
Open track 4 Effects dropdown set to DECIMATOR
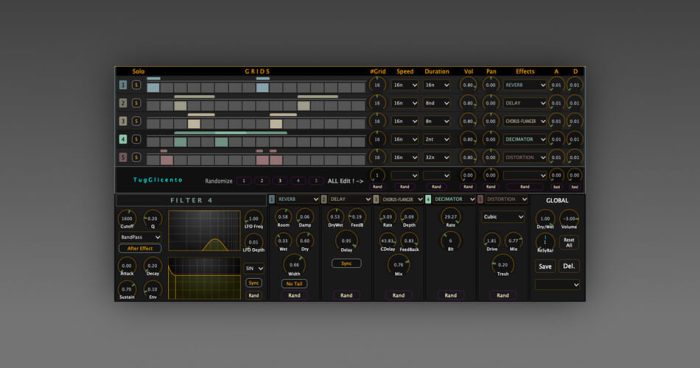pos(525,139)
